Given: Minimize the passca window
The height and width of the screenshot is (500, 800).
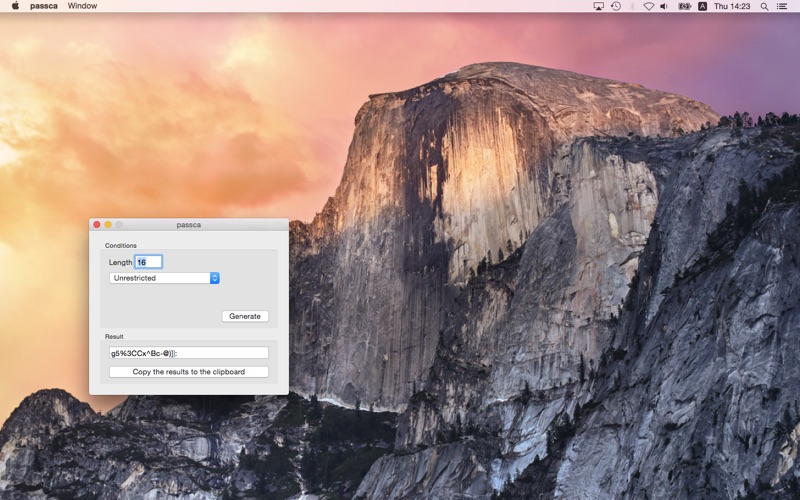Looking at the screenshot, I should pyautogui.click(x=108, y=224).
